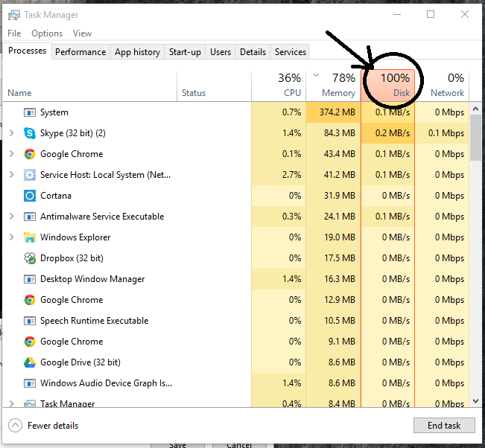Viewport: 485px width, 448px height.
Task: Expand the Windows Explorer process group
Action: (x=12, y=237)
